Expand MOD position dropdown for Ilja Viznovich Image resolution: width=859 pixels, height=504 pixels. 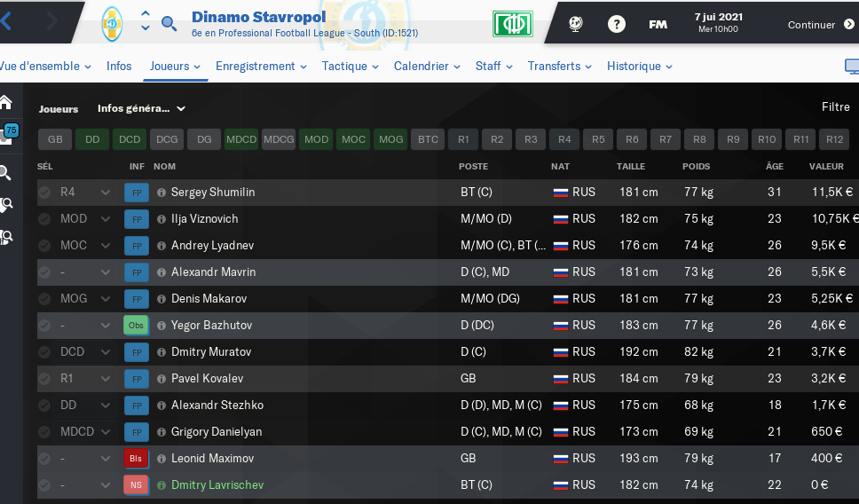(x=106, y=219)
